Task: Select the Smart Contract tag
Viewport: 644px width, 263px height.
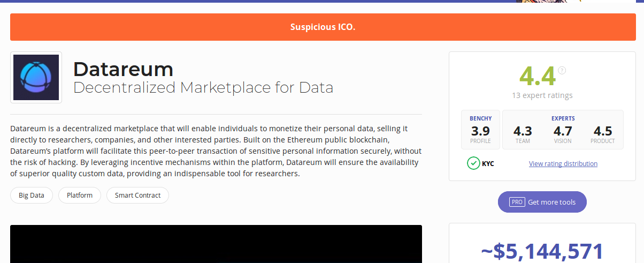Action: pyautogui.click(x=137, y=196)
